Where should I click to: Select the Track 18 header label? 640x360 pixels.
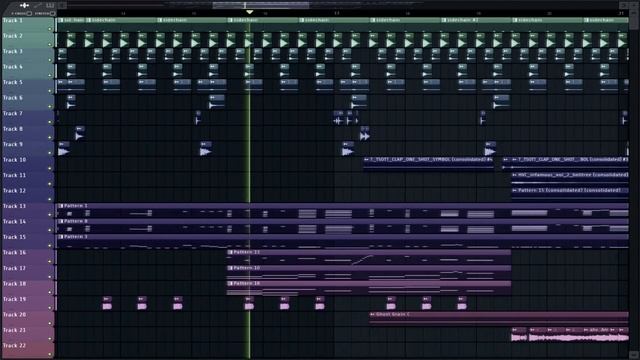[14, 284]
